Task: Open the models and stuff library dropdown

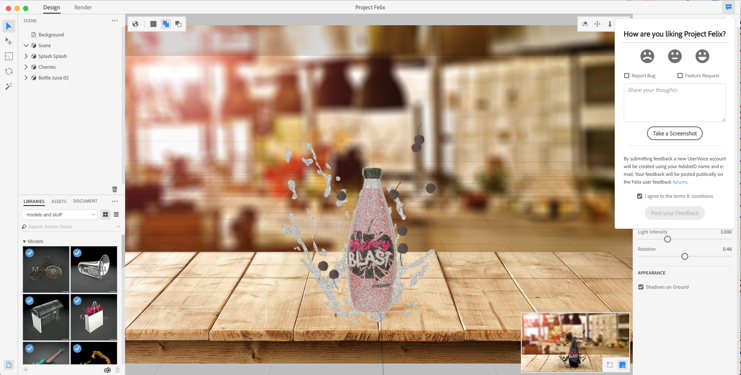Action: pos(60,214)
